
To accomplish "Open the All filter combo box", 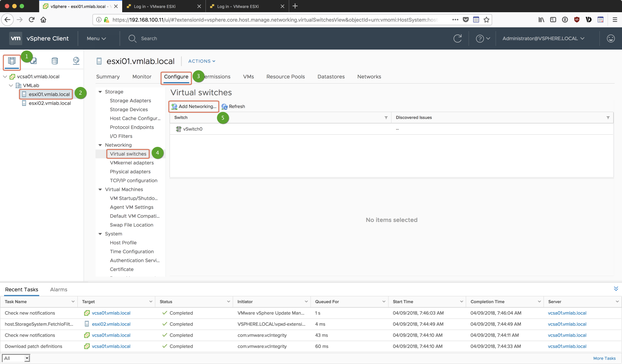I will tap(16, 358).
